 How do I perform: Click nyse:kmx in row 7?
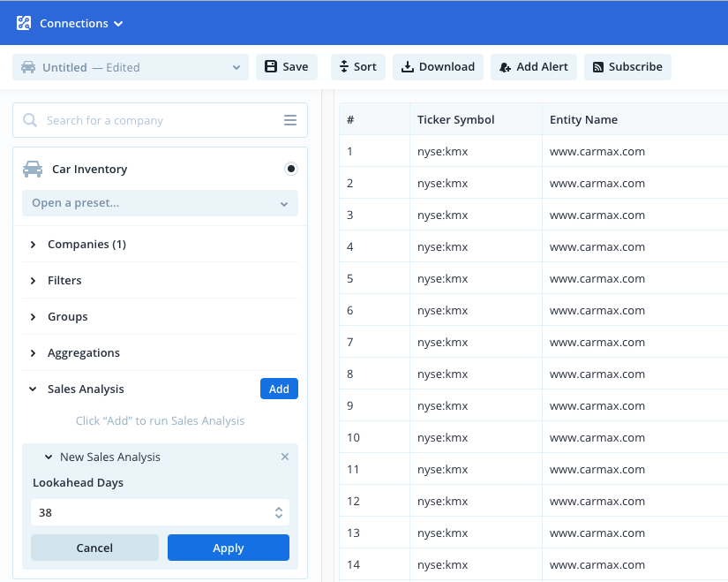(x=442, y=342)
